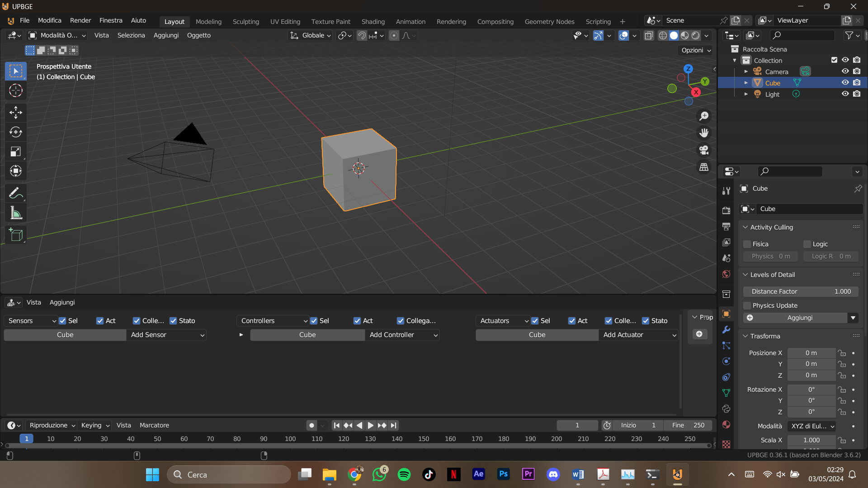Image resolution: width=868 pixels, height=488 pixels.
Task: Activate the Annotate pencil tool
Action: 16,193
